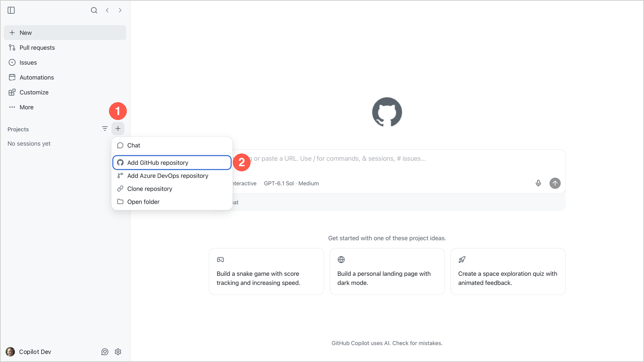Screen dimensions: 644x362
Task: Open search with the magnifier icon
Action: (x=94, y=10)
